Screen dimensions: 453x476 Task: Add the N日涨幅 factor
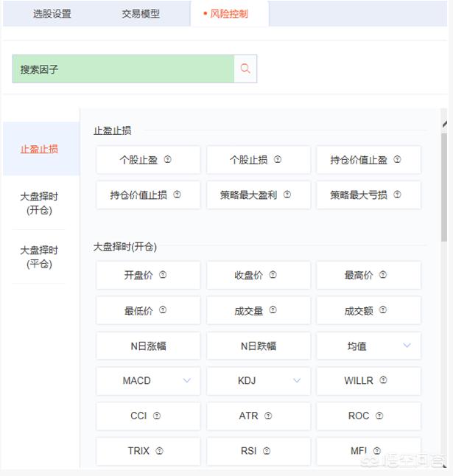pos(148,346)
